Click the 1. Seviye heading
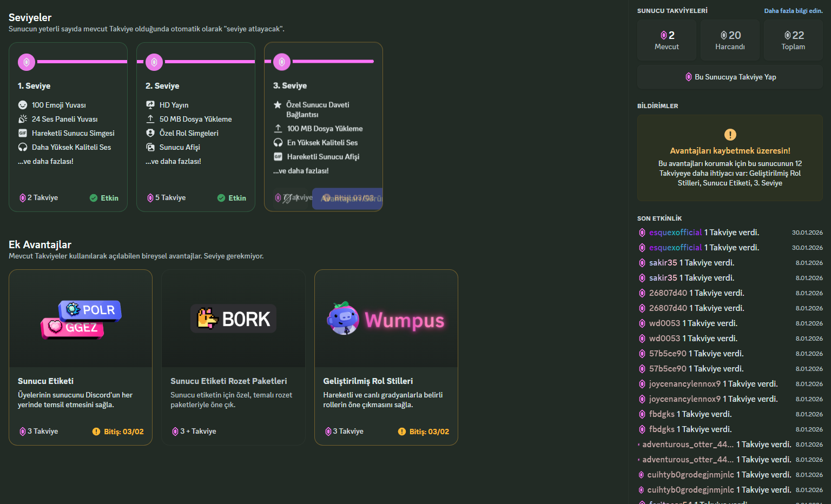 (x=34, y=86)
